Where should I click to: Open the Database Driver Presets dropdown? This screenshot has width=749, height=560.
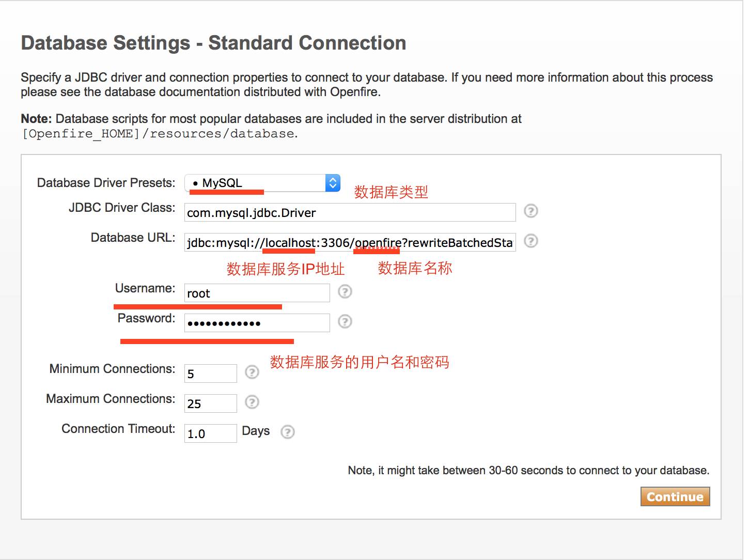tap(262, 183)
